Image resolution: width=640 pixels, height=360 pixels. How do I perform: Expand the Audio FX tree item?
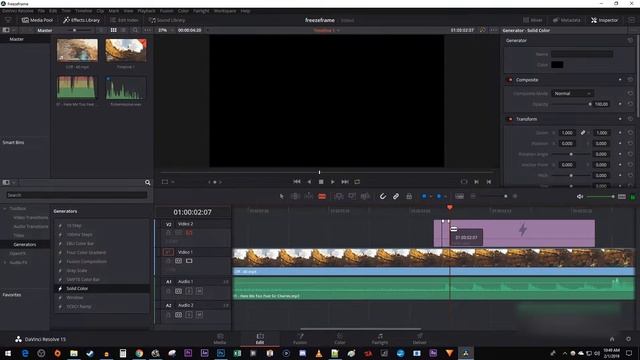[5, 262]
